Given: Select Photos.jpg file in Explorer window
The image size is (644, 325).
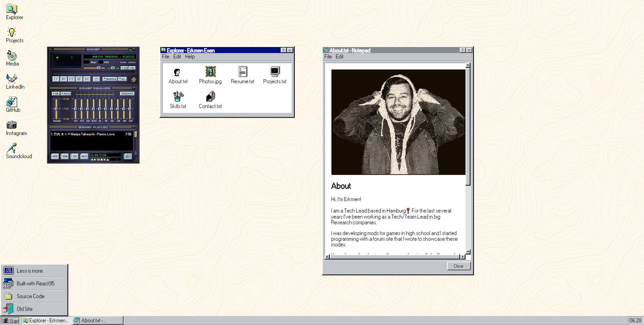Looking at the screenshot, I should [x=210, y=75].
